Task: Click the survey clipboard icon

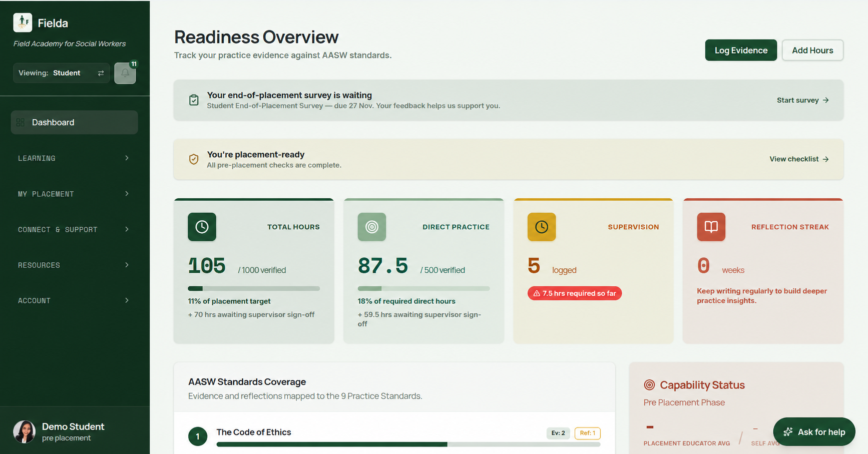Action: coord(194,100)
